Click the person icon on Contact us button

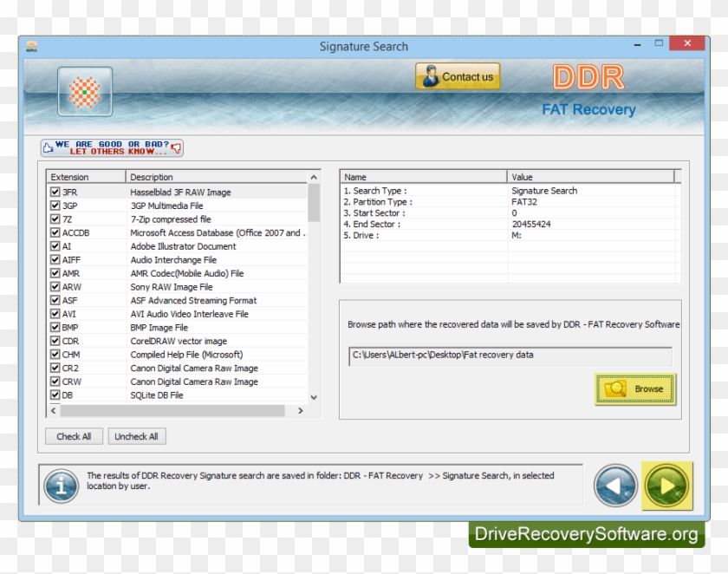[x=430, y=76]
